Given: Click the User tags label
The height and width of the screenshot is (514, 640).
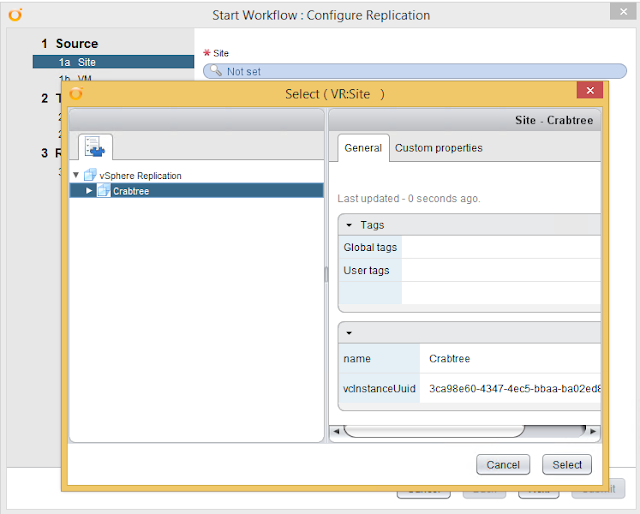Looking at the screenshot, I should click(x=366, y=270).
